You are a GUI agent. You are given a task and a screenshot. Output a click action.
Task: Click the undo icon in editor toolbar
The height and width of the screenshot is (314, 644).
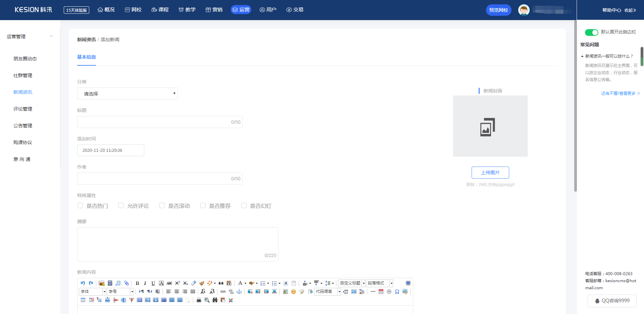(x=83, y=283)
